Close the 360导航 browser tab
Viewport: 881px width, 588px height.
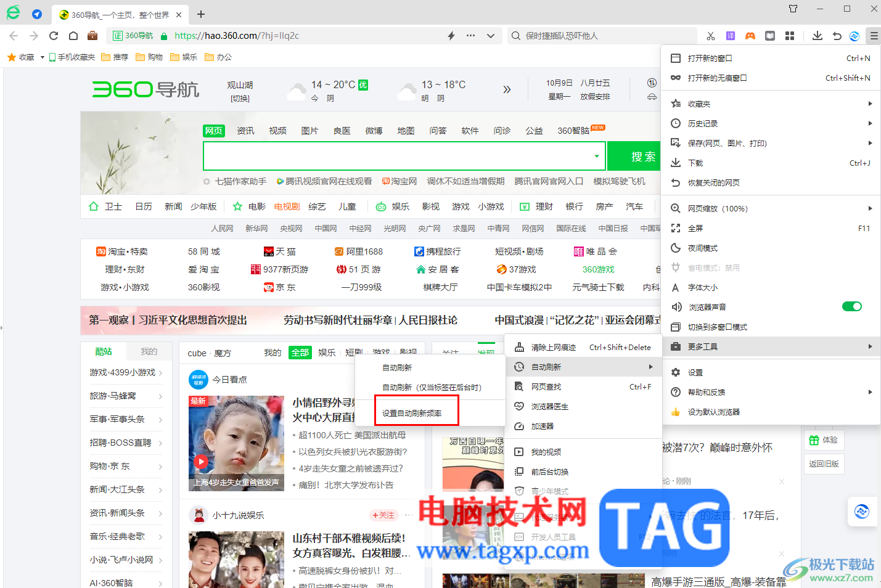179,15
